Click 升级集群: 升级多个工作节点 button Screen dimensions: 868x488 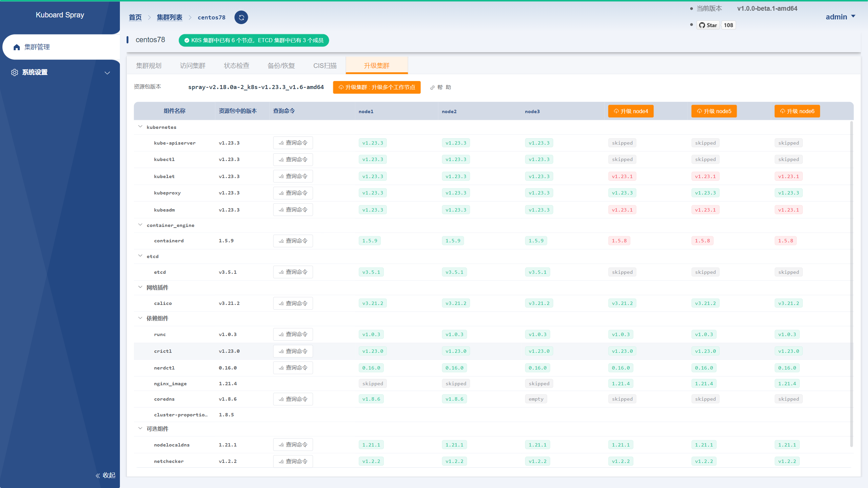tap(376, 87)
